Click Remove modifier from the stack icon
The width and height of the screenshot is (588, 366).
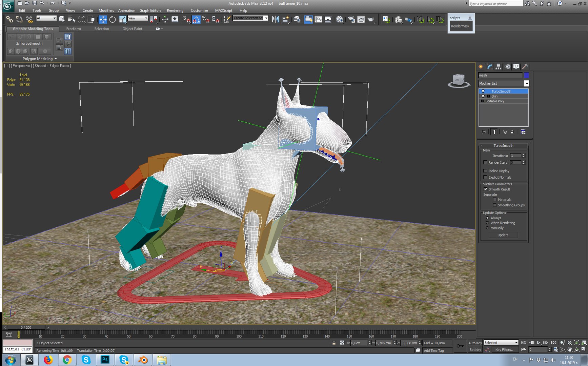512,132
